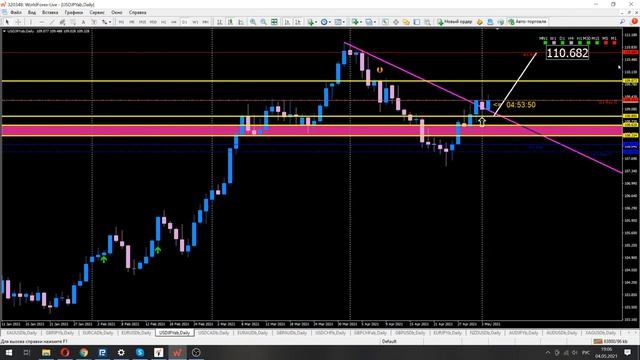Open MetaEditor from the toolbar

click(480, 22)
